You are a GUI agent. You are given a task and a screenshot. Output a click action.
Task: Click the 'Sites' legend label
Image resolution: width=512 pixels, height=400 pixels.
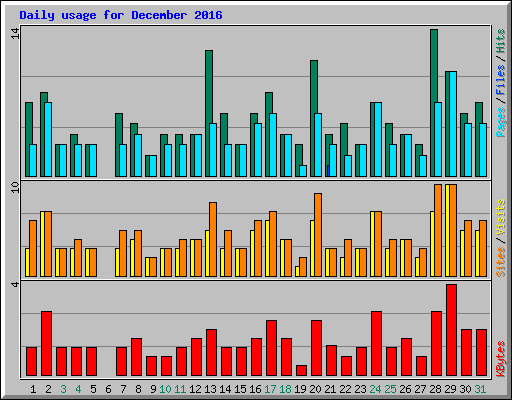(x=501, y=262)
